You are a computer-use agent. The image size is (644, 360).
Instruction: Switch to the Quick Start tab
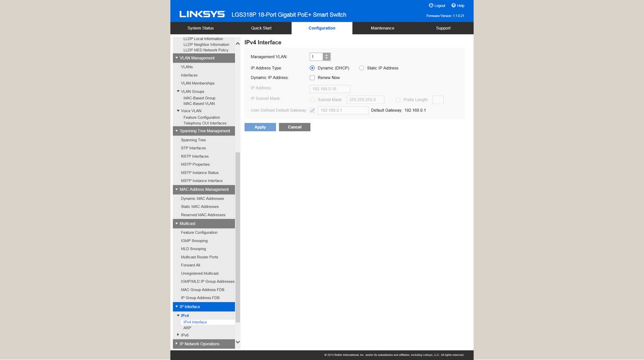(x=261, y=28)
